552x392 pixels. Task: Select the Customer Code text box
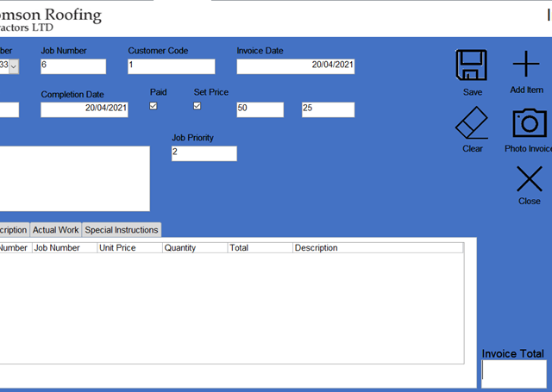pyautogui.click(x=171, y=66)
